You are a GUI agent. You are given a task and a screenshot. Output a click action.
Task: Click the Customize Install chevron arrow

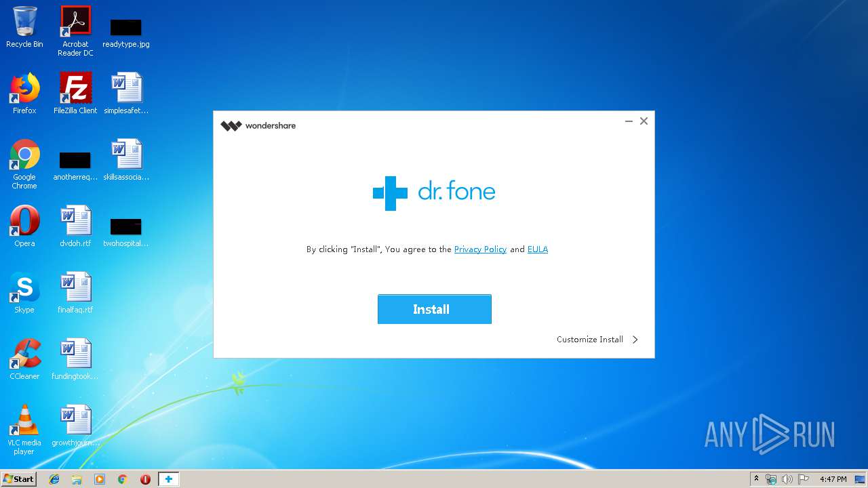[x=635, y=340]
